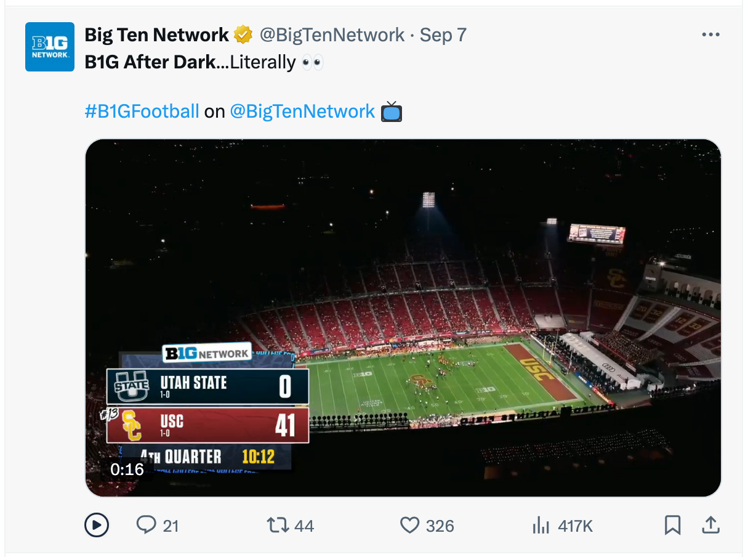Click the 0:16 video duration label

[127, 470]
